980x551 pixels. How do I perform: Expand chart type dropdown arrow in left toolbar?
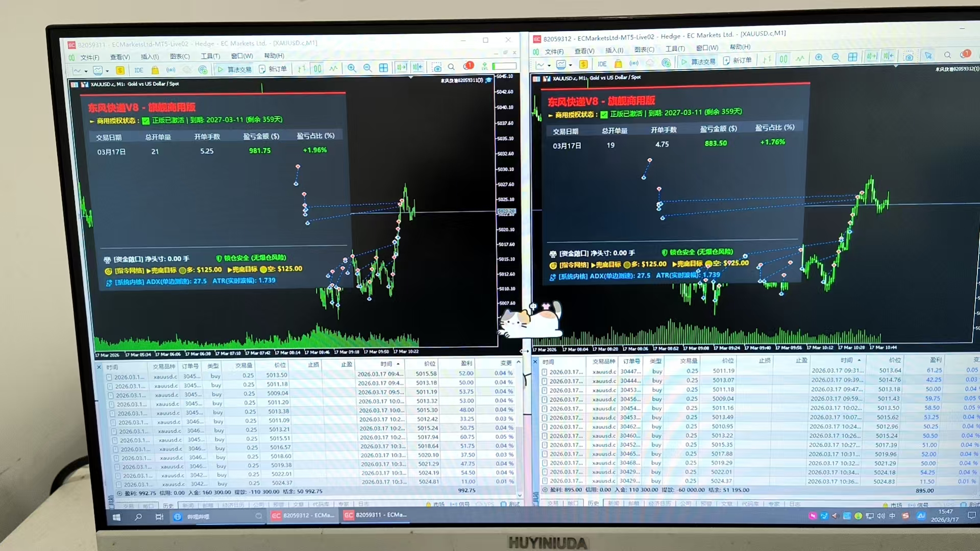[86, 71]
